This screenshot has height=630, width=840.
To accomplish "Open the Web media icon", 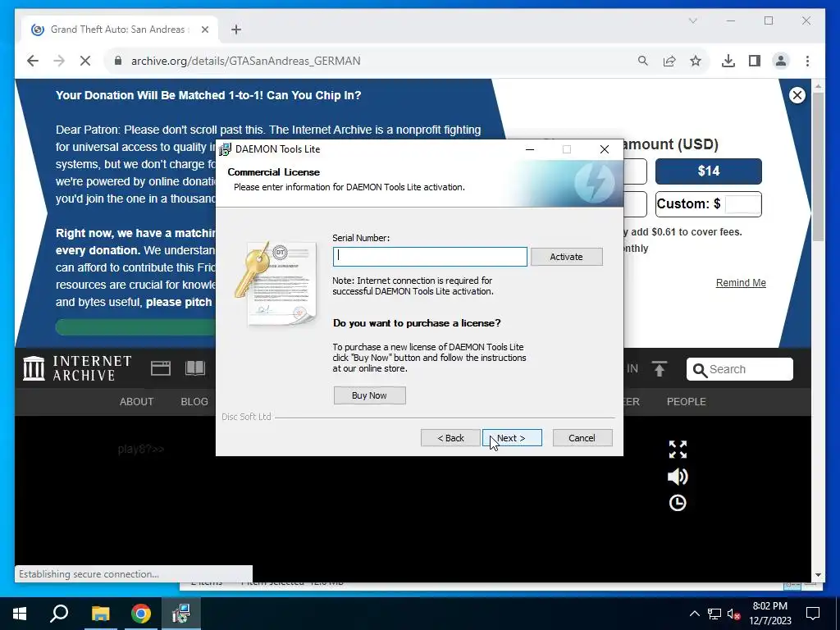I will [160, 368].
